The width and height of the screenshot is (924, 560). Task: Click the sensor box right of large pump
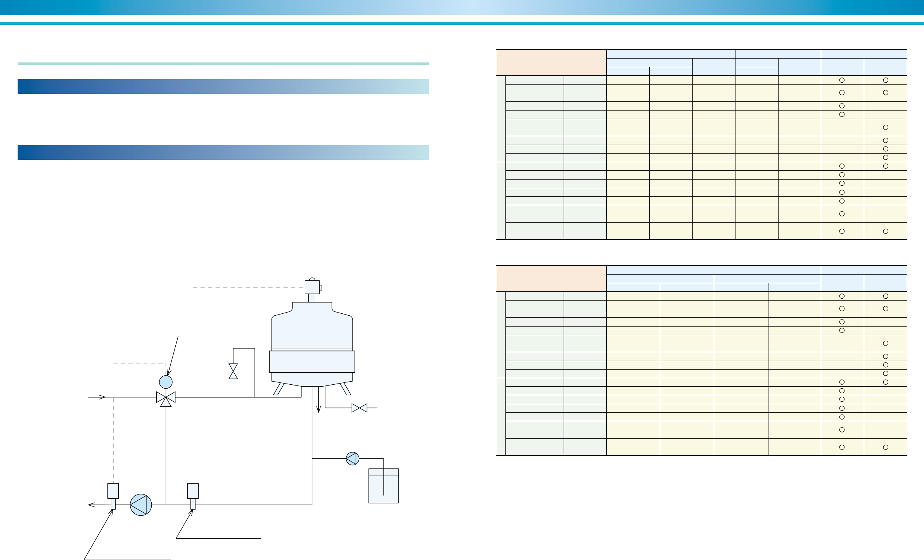[x=193, y=491]
